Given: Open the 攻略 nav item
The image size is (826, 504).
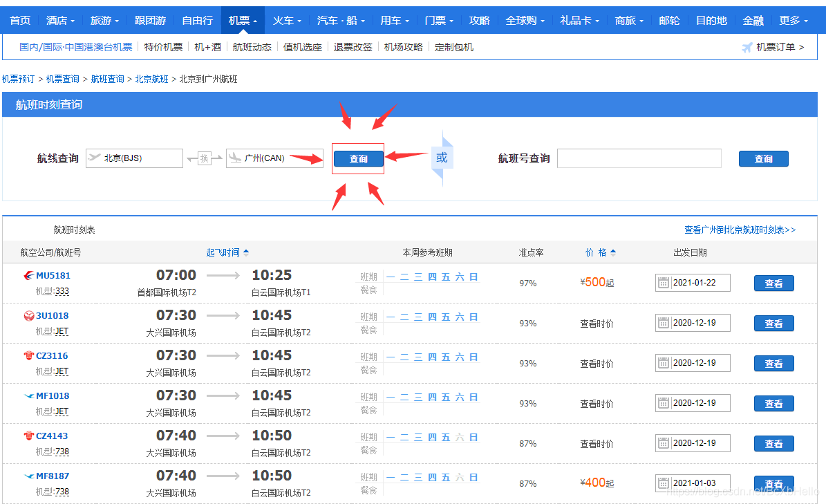Looking at the screenshot, I should point(479,21).
